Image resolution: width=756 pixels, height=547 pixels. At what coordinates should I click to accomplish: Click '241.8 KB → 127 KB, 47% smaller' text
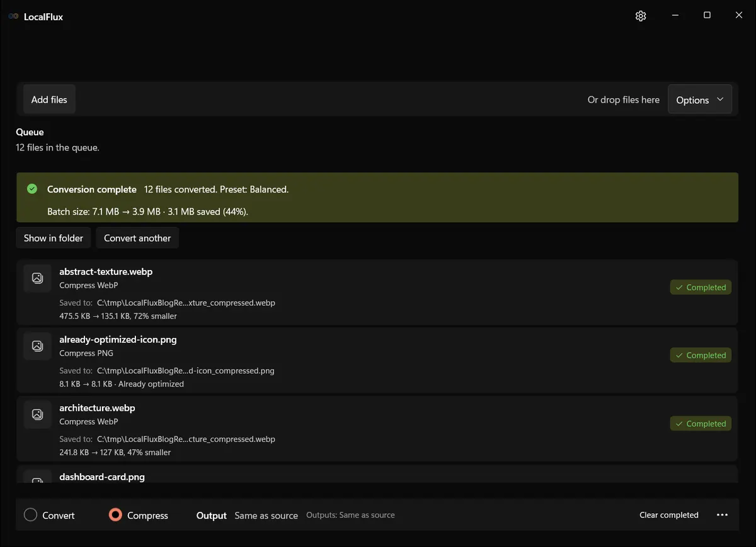(115, 452)
